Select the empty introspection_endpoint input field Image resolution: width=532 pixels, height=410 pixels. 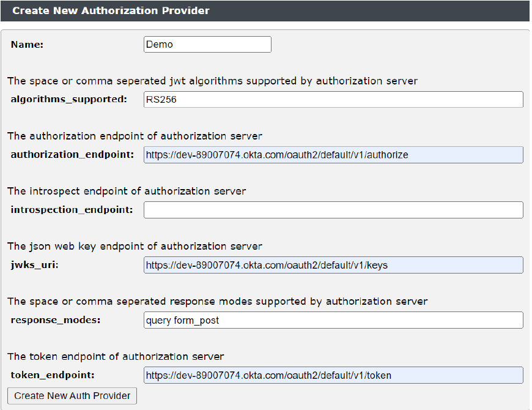coord(333,210)
